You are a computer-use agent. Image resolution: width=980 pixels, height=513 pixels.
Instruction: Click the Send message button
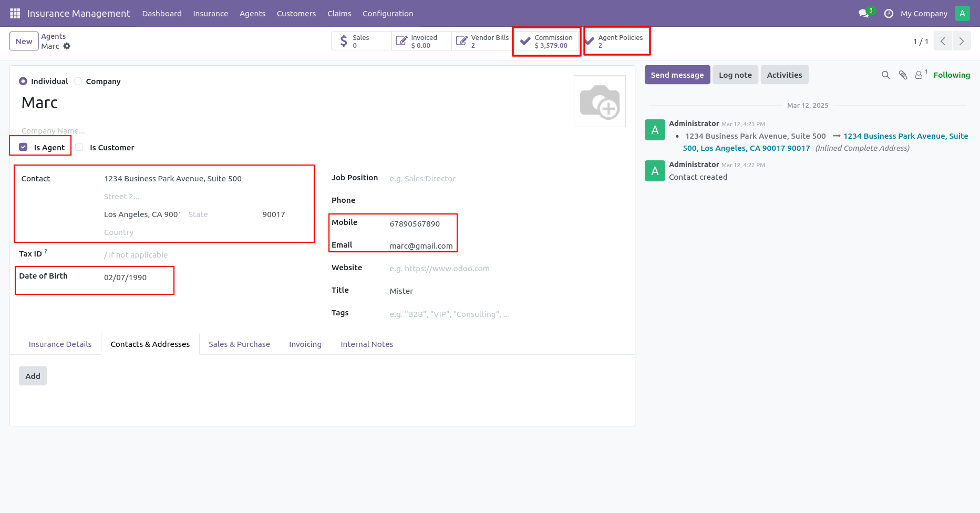(x=677, y=75)
